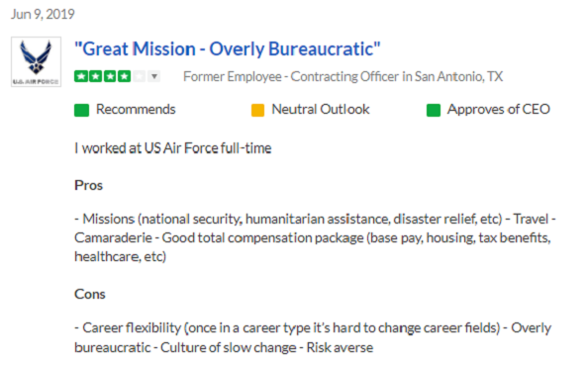Click the Approves of CEO label

click(499, 110)
